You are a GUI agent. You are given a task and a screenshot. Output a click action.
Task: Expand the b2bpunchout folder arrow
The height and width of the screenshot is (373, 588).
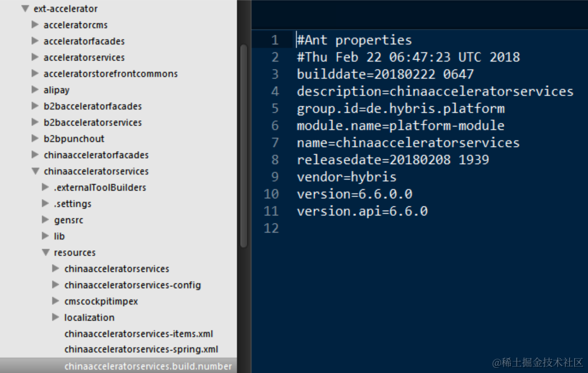pos(35,138)
